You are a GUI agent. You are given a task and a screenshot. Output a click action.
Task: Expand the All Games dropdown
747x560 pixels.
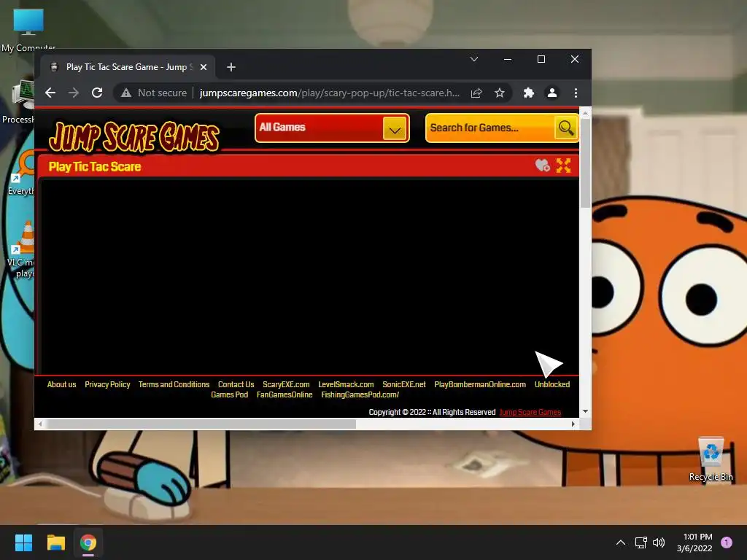(332, 128)
